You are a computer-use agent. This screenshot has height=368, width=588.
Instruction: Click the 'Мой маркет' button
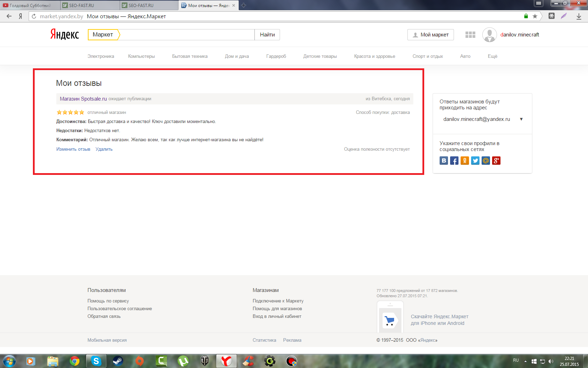pos(430,35)
